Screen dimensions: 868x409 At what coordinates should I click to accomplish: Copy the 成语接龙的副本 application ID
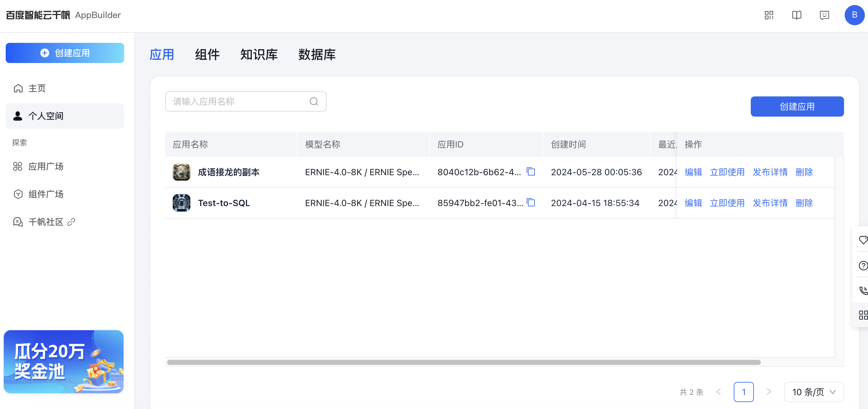pyautogui.click(x=531, y=172)
